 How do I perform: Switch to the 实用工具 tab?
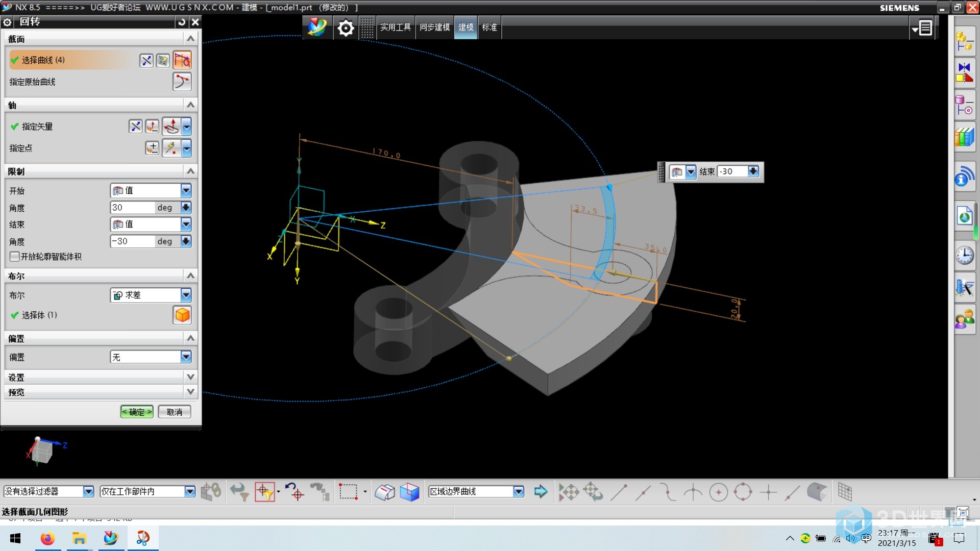tap(396, 28)
